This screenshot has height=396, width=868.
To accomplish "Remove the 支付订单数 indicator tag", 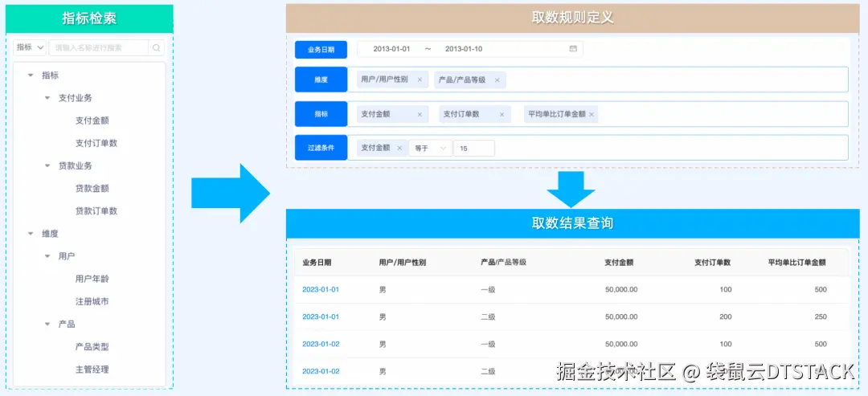I will point(502,115).
